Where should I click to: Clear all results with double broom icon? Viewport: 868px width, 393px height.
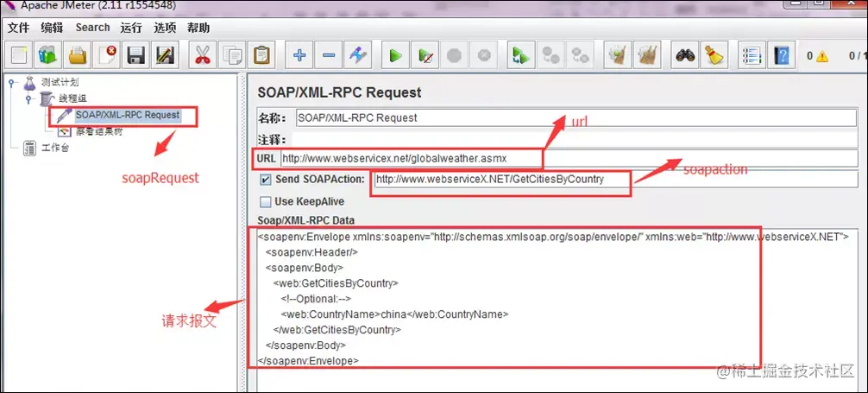pos(646,55)
